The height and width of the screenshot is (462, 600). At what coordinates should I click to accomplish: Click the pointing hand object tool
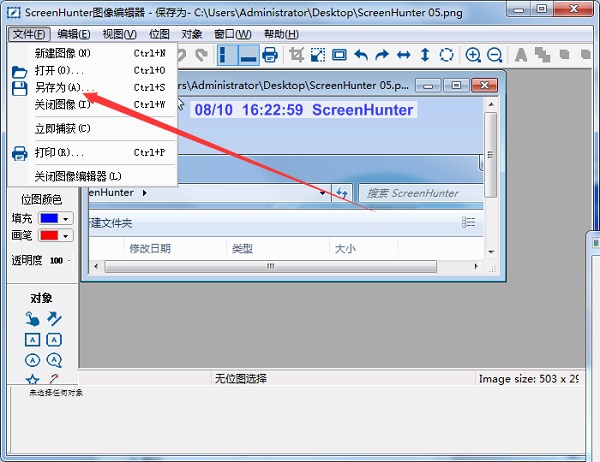coord(33,318)
